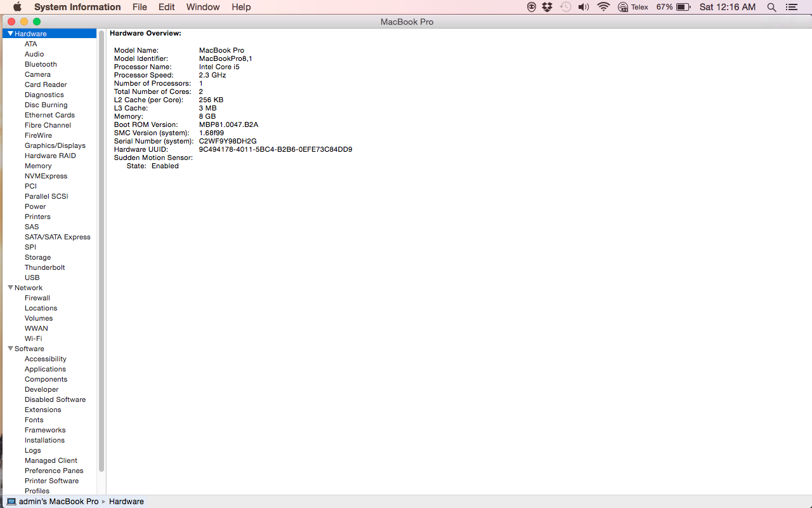Collapse the Hardware section triangle
Image resolution: width=812 pixels, height=508 pixels.
pyautogui.click(x=10, y=34)
